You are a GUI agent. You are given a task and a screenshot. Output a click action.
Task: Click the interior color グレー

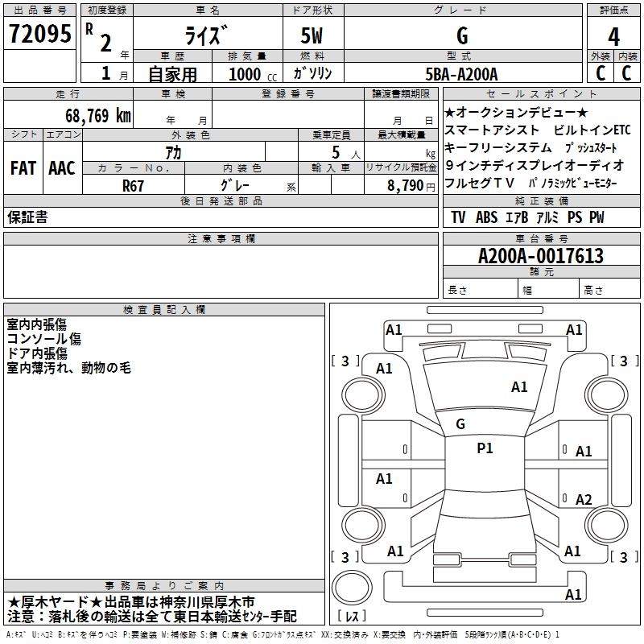pyautogui.click(x=234, y=185)
